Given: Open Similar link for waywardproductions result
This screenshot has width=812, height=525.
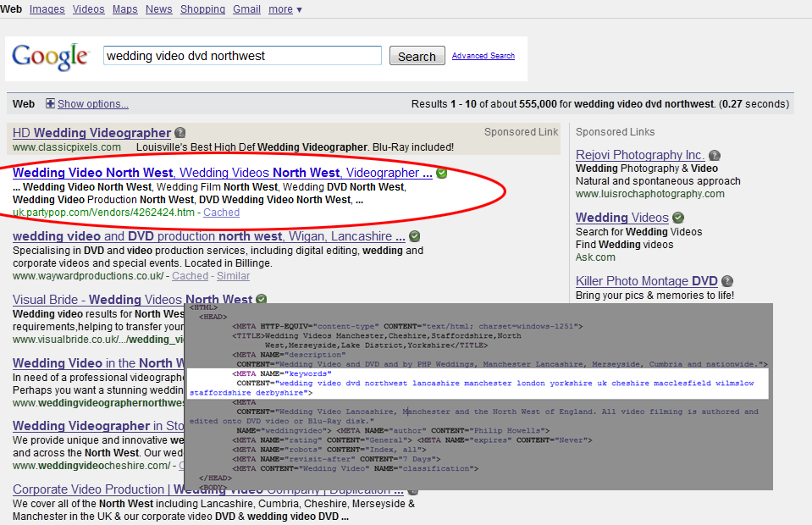Looking at the screenshot, I should click(233, 276).
